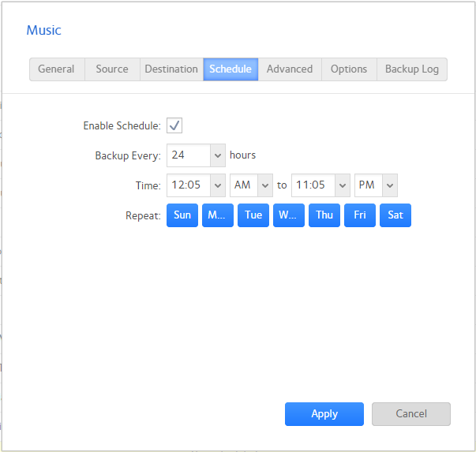Toggle Monday in the Repeat row
The height and width of the screenshot is (452, 476).
[x=218, y=215]
